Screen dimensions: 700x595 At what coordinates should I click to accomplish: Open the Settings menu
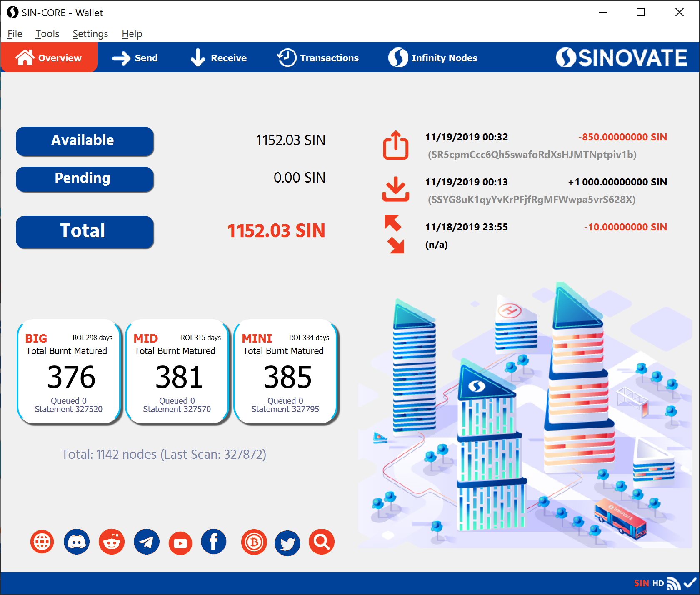90,34
